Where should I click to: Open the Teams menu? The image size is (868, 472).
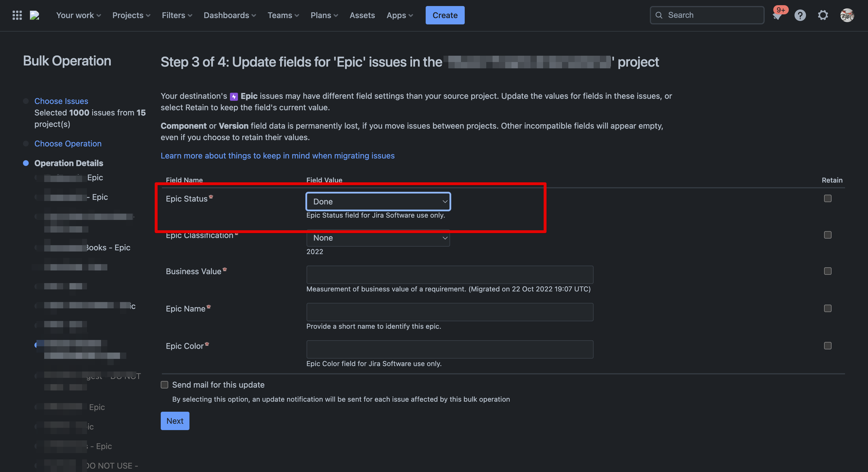click(x=283, y=15)
